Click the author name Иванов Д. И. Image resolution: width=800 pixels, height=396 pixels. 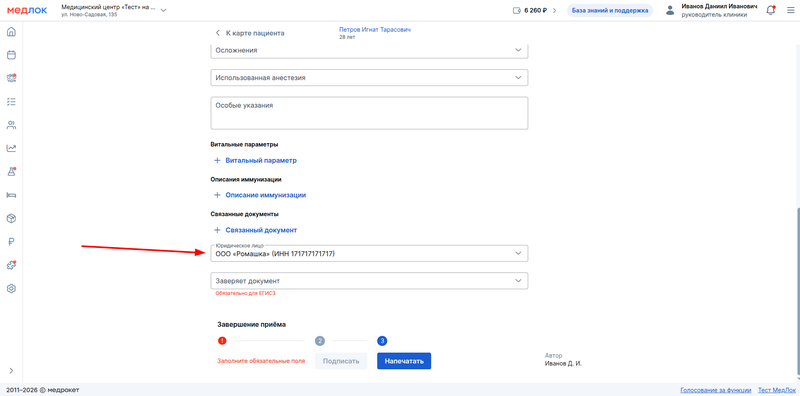tap(563, 364)
